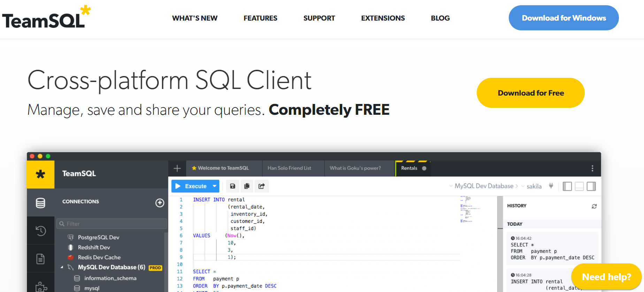The width and height of the screenshot is (644, 292).
Task: Open the sakila schema dropdown
Action: 532,187
